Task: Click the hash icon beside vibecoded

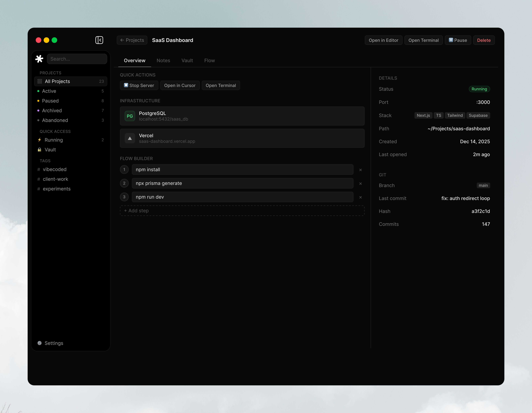Action: [x=39, y=169]
